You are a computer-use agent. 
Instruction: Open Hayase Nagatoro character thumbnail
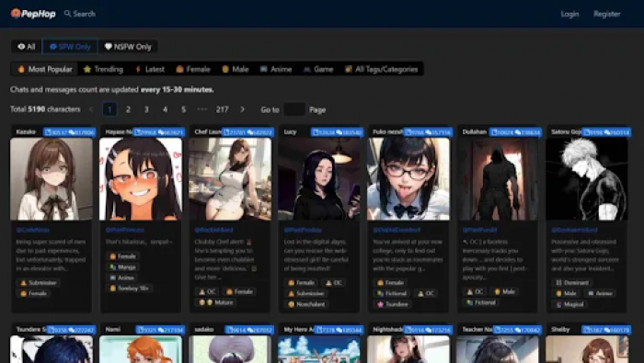pos(141,179)
